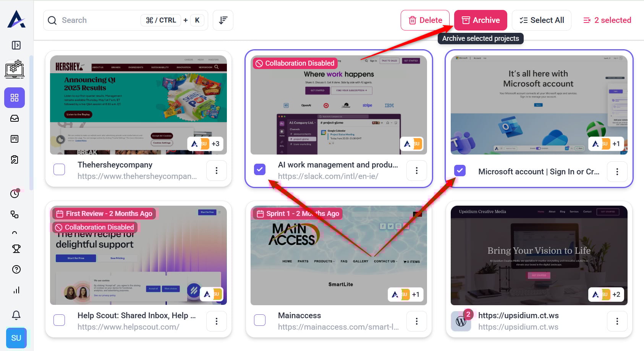The width and height of the screenshot is (644, 351).
Task: Open the notifications bell icon
Action: pos(16,315)
